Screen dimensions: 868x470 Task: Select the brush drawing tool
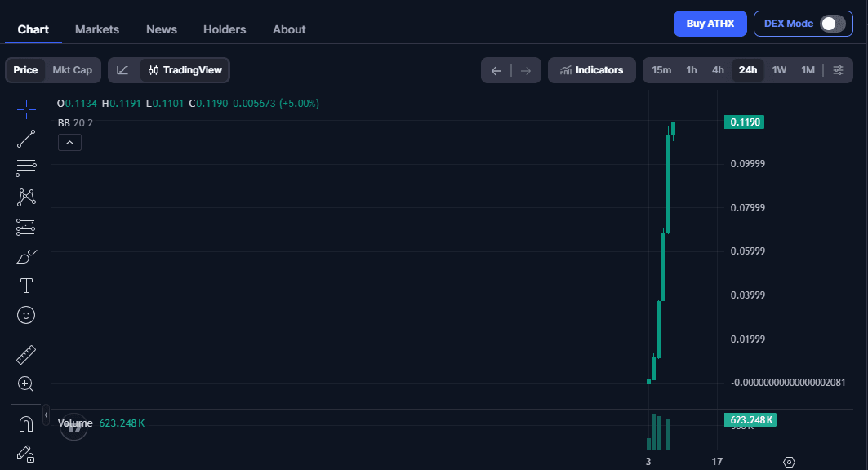tap(26, 256)
